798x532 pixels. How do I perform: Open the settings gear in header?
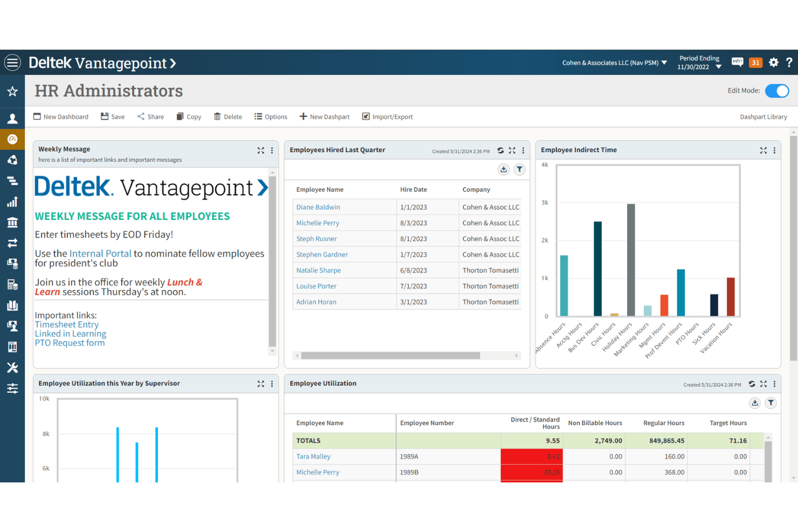[774, 63]
